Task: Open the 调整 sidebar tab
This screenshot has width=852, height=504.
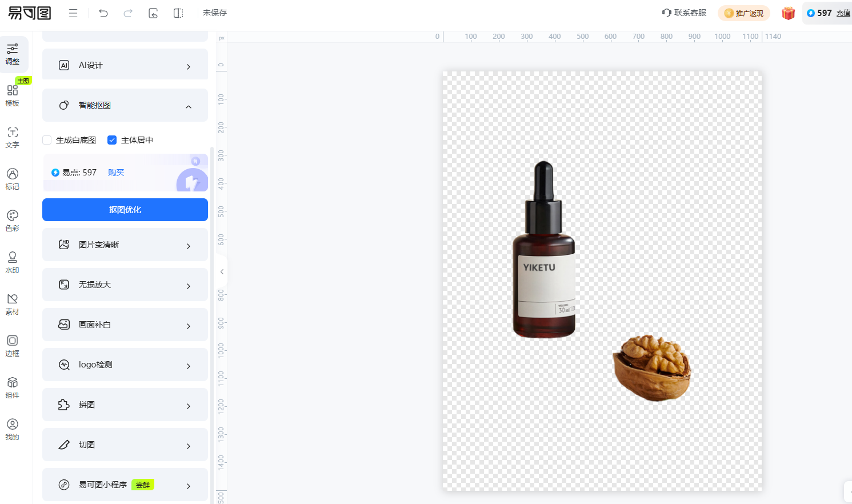Action: pyautogui.click(x=13, y=54)
